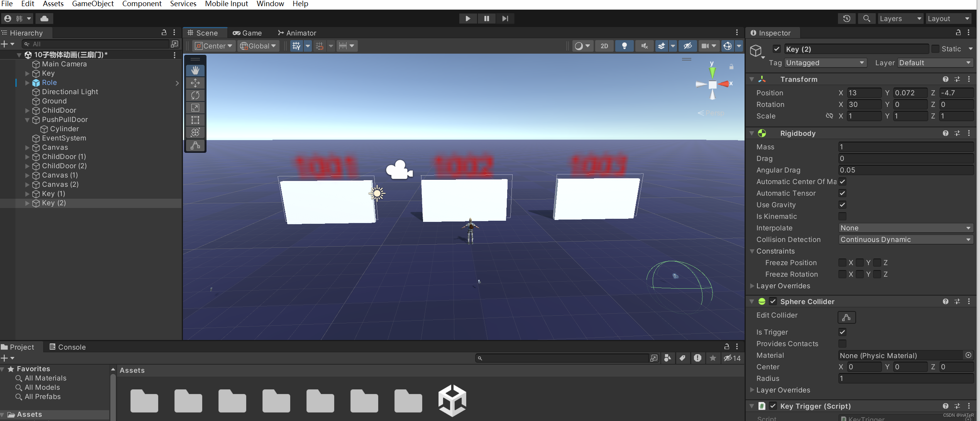Select the Move tool in scene toolbar
This screenshot has height=421, width=980.
(195, 83)
